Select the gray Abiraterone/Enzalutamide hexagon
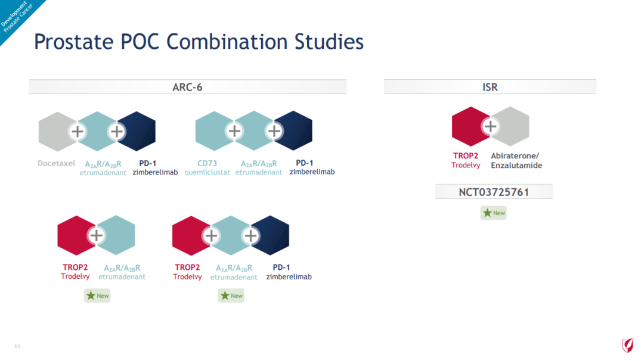 510,126
